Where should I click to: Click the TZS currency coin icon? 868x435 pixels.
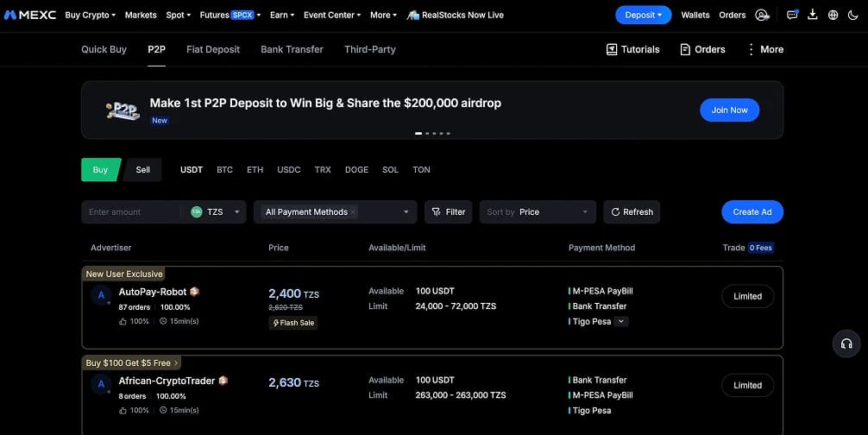pos(197,212)
